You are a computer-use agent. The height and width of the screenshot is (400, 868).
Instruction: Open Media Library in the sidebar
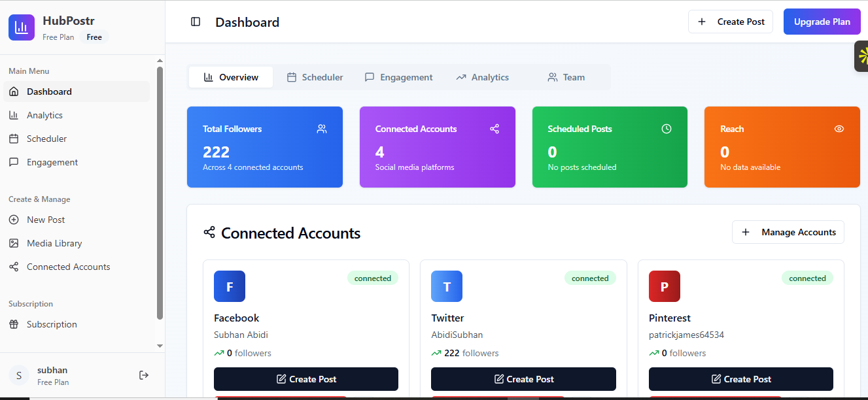pos(77,243)
